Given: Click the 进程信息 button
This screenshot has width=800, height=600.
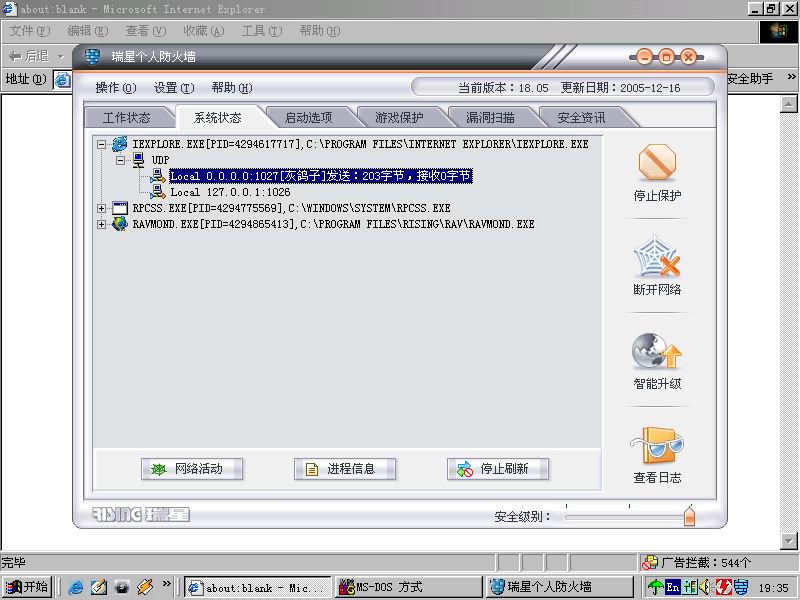Looking at the screenshot, I should pyautogui.click(x=345, y=469).
